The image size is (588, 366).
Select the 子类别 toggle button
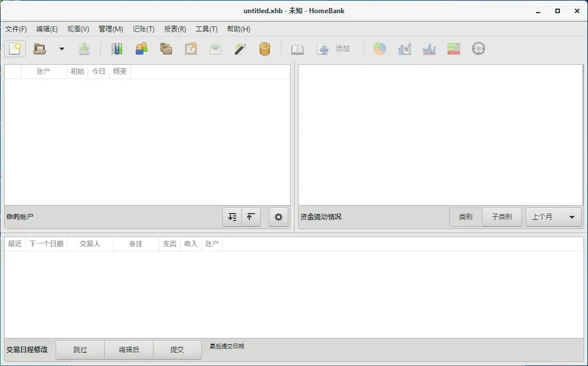click(502, 217)
